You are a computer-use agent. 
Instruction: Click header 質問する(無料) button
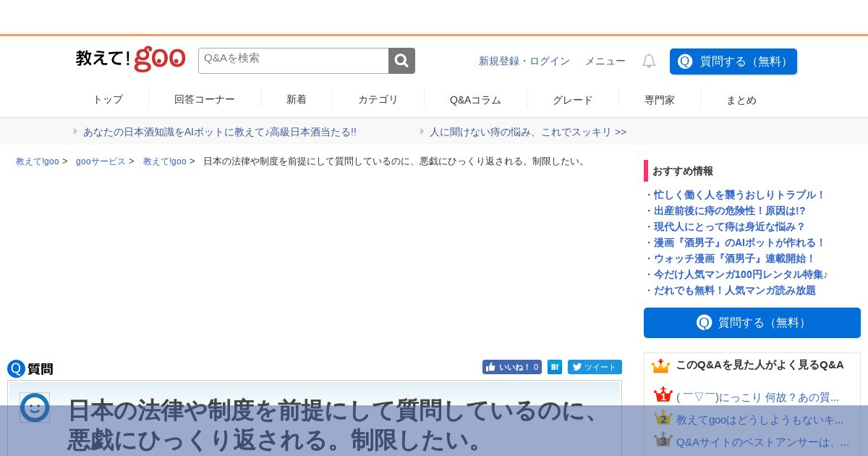pyautogui.click(x=733, y=62)
